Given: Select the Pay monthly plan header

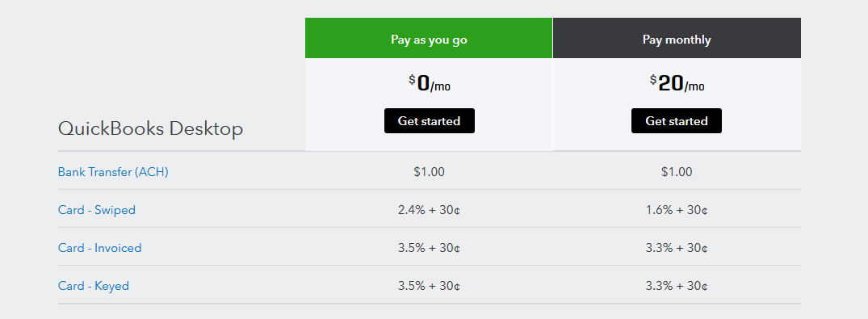Looking at the screenshot, I should tap(677, 38).
